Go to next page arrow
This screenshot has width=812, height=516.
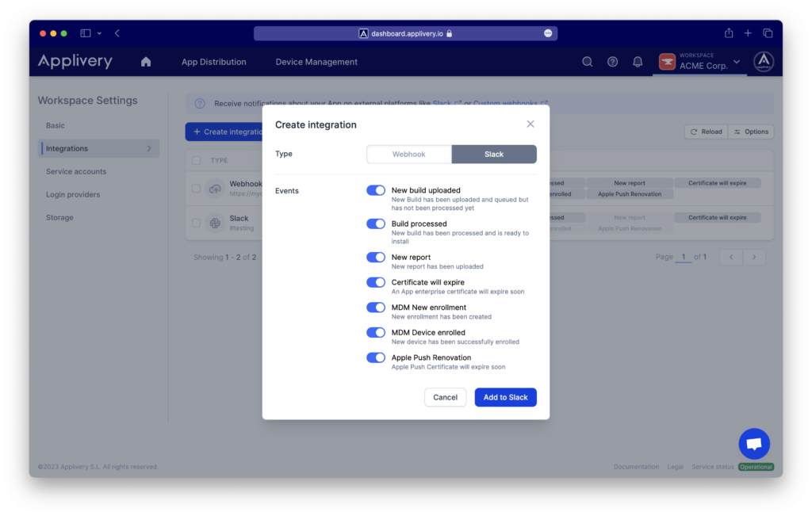(754, 257)
